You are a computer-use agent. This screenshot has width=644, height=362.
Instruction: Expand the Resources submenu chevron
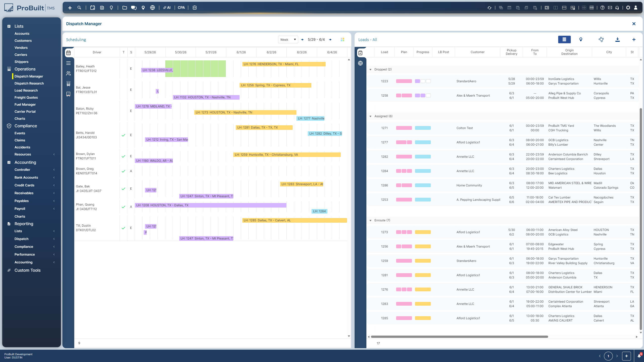[x=54, y=154]
